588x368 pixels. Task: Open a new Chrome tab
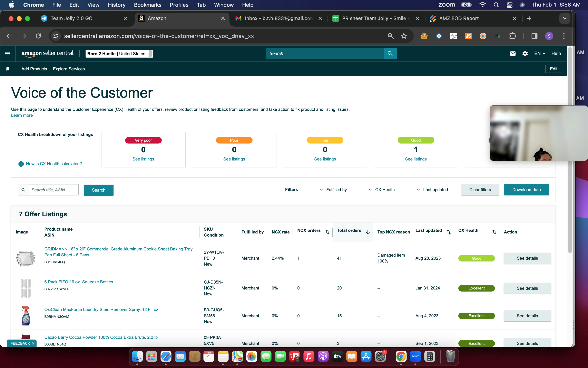tap(529, 18)
